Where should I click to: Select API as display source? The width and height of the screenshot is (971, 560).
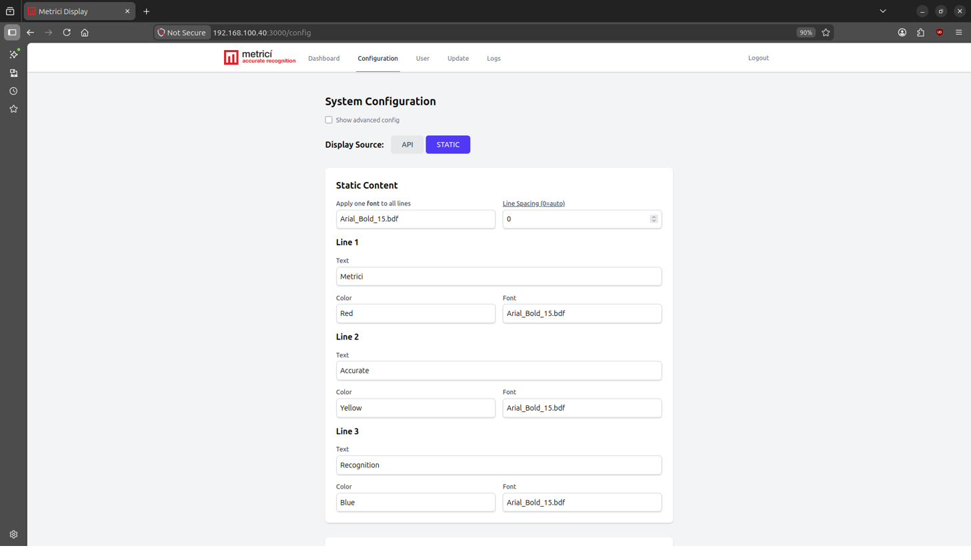[x=407, y=145]
